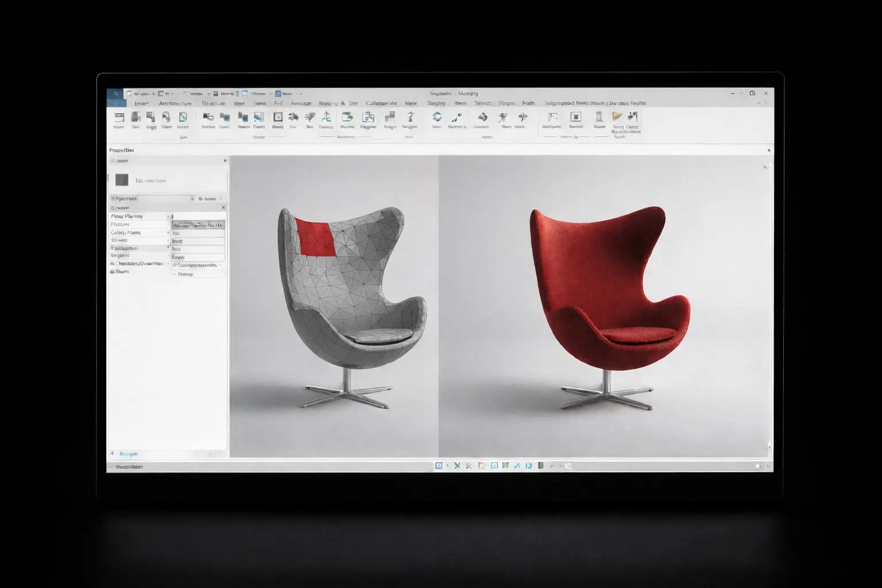Open the sun settings icon in the status bar

point(494,465)
